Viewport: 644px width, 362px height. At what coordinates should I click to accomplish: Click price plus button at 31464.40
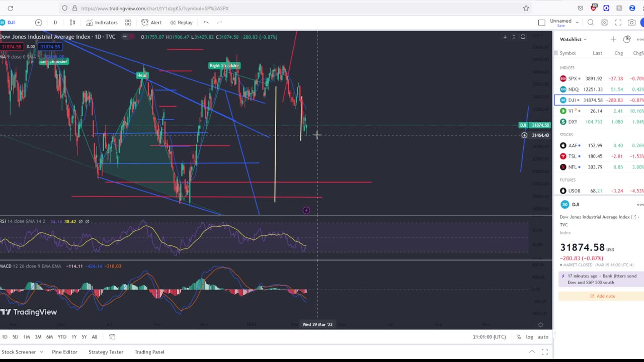(524, 135)
